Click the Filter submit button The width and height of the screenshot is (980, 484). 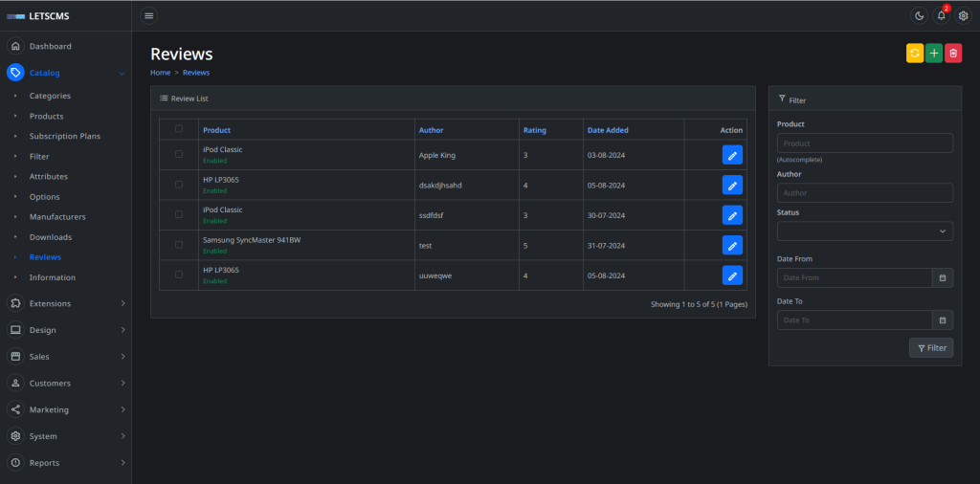930,348
